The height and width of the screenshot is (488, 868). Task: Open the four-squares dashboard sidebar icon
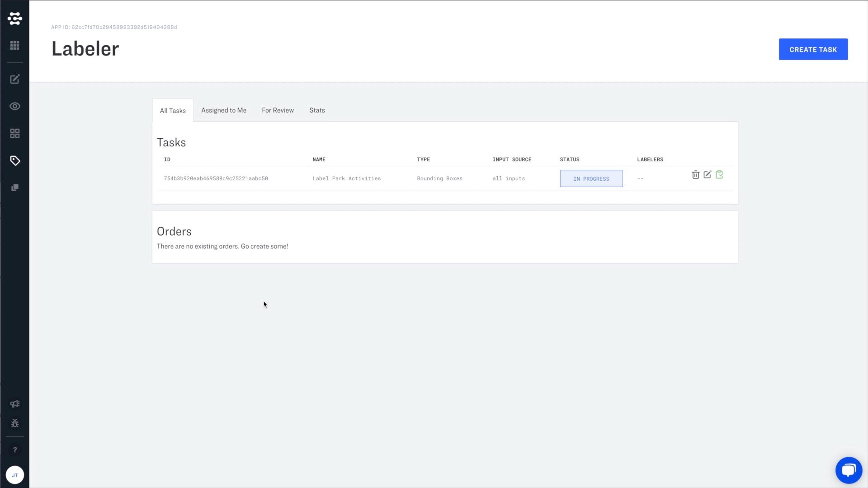(x=15, y=133)
